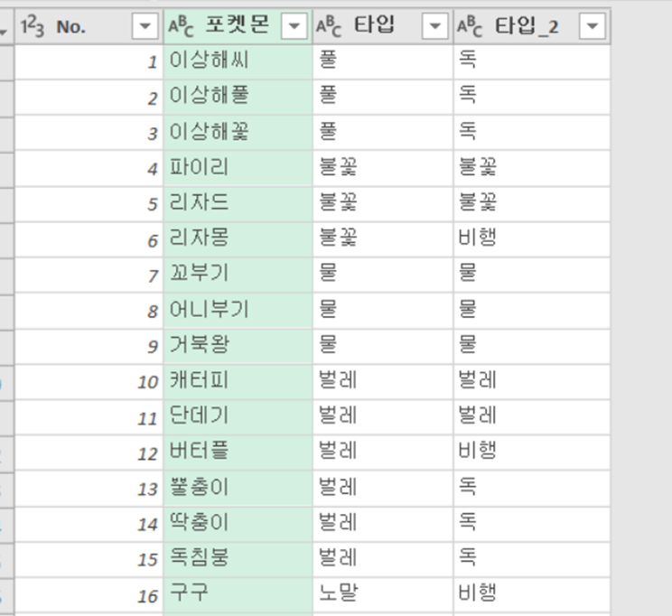Screen dimensions: 672x616
Task: Select the cell 어니부기
Action: click(238, 311)
